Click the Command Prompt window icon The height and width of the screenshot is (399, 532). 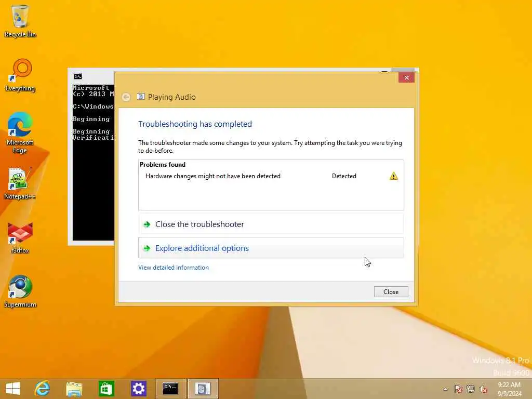pyautogui.click(x=78, y=76)
